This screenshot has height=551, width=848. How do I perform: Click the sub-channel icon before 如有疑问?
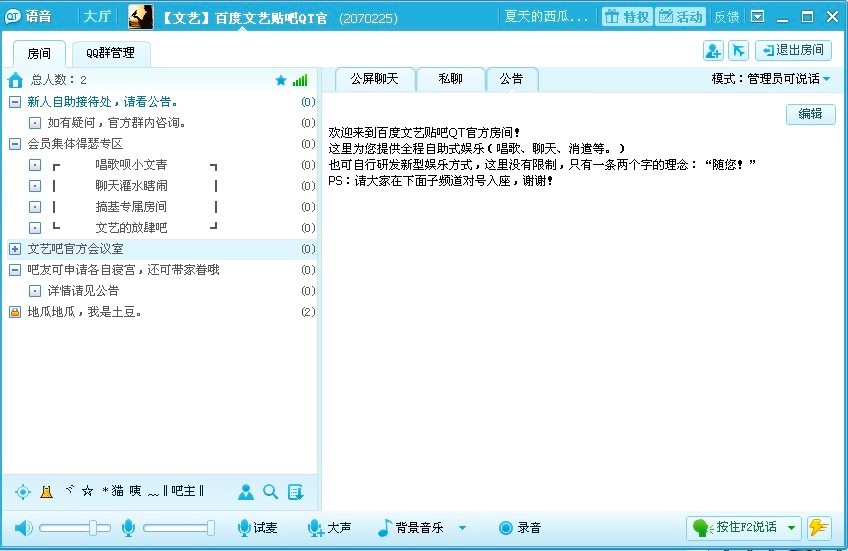pos(35,123)
